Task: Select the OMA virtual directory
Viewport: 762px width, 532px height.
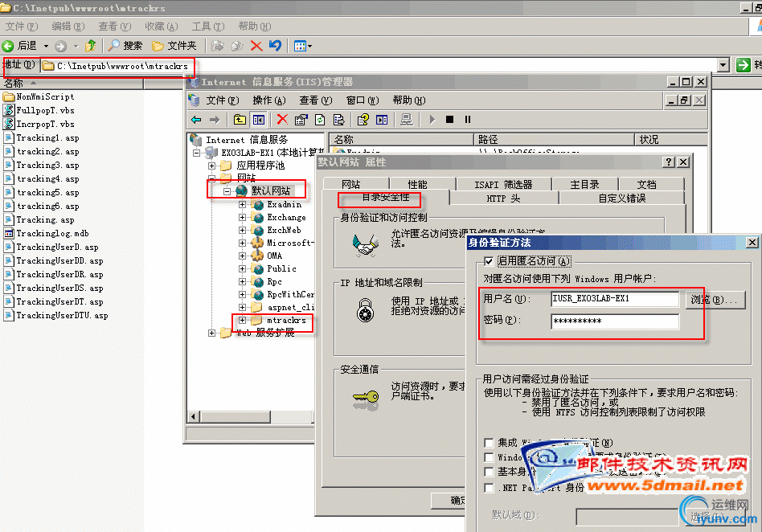Action: (x=274, y=256)
